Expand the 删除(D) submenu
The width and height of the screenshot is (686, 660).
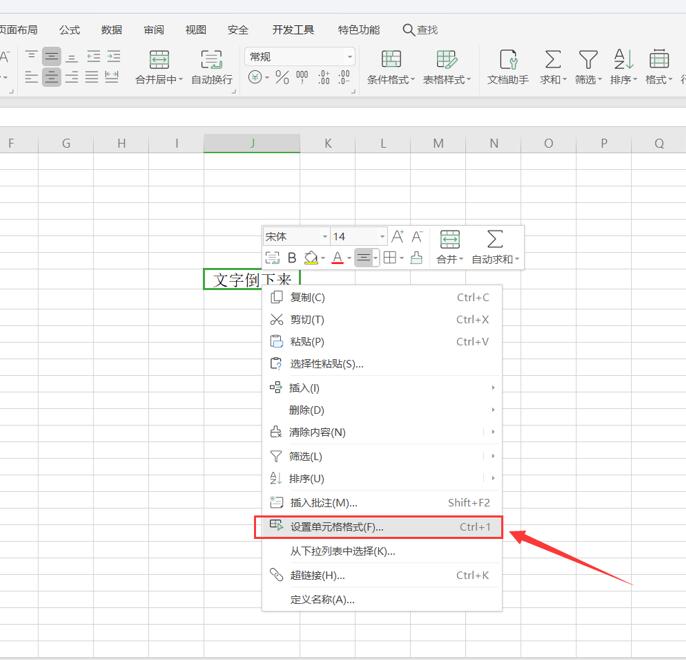coord(382,410)
